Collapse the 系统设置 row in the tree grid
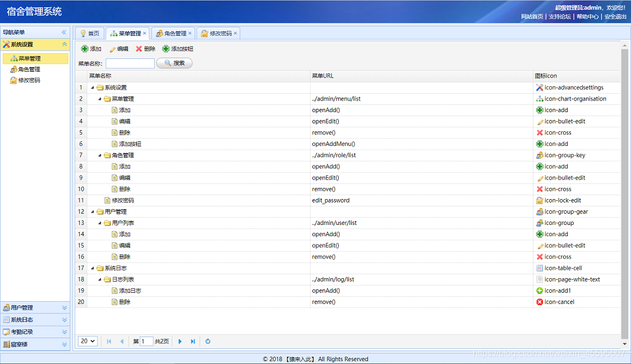 tap(93, 87)
